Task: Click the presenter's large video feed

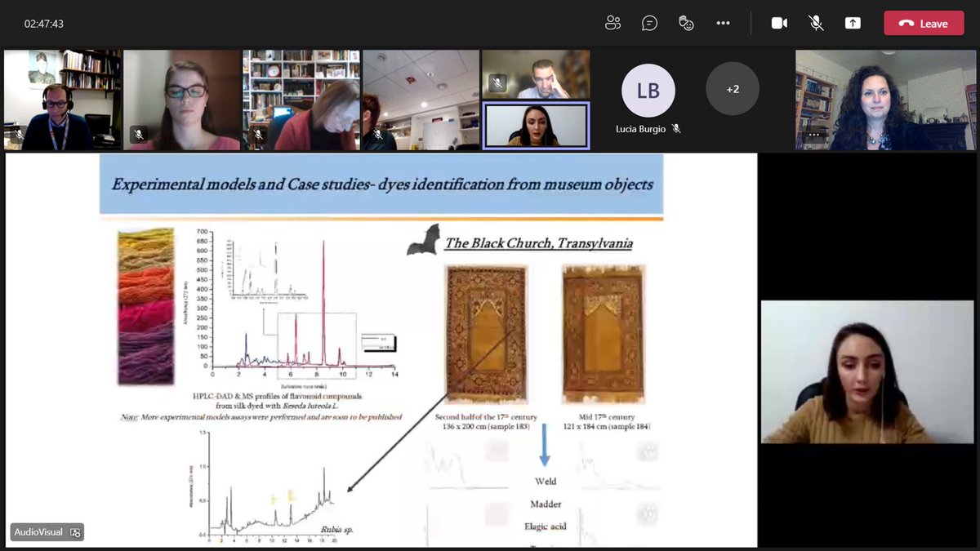Action: (x=867, y=372)
